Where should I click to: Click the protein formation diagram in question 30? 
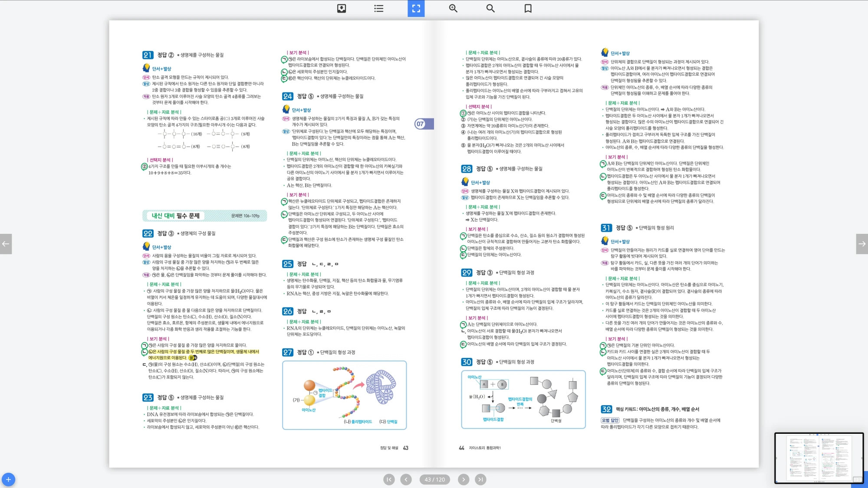(523, 400)
